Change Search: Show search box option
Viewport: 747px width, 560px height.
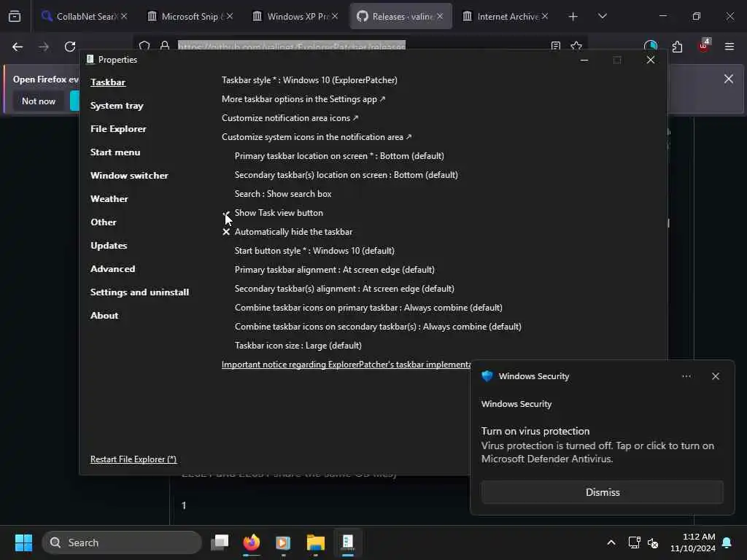point(283,194)
